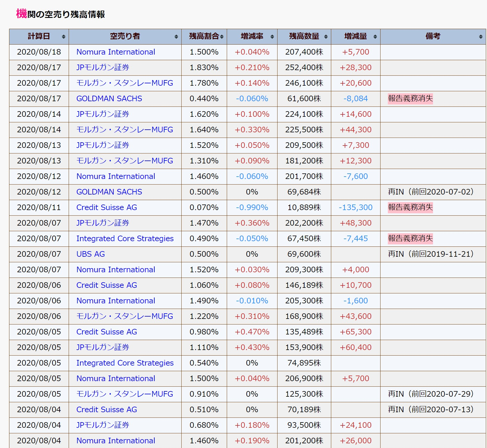Click 再IN（前回2019-11-21） note
Screen dimensions: 487x448
click(431, 254)
